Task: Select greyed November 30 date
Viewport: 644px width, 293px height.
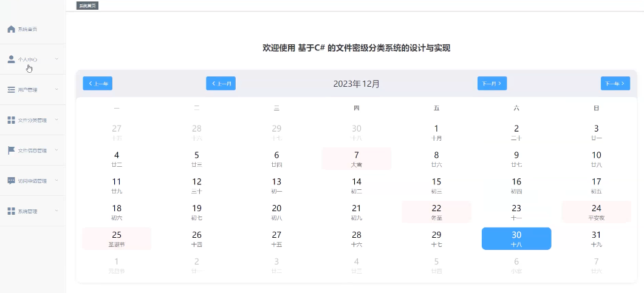Action: coord(357,132)
